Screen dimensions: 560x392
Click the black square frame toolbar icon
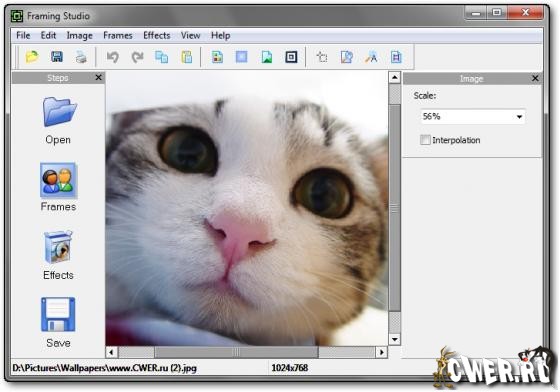(x=291, y=57)
